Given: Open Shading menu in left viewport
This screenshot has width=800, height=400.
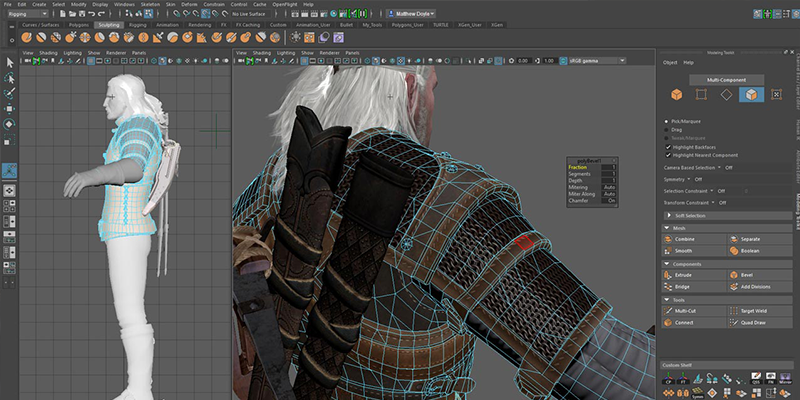Looking at the screenshot, I should (48, 53).
